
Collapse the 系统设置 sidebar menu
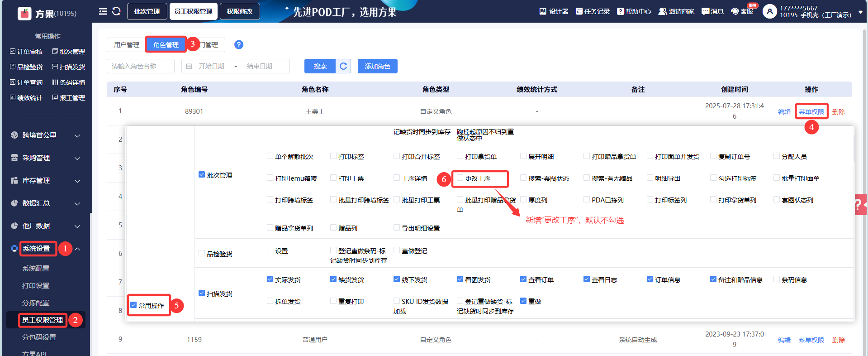click(77, 249)
